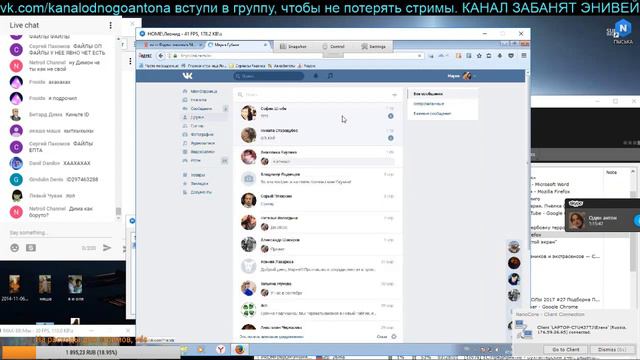Open VK notifications bell icon
Screen dimensions: 640x360
316,76
